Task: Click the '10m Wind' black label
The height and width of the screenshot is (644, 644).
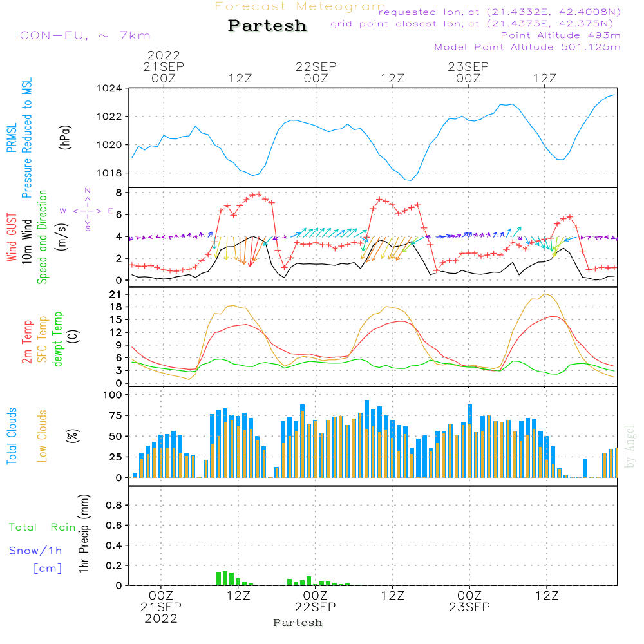Action: pyautogui.click(x=26, y=241)
